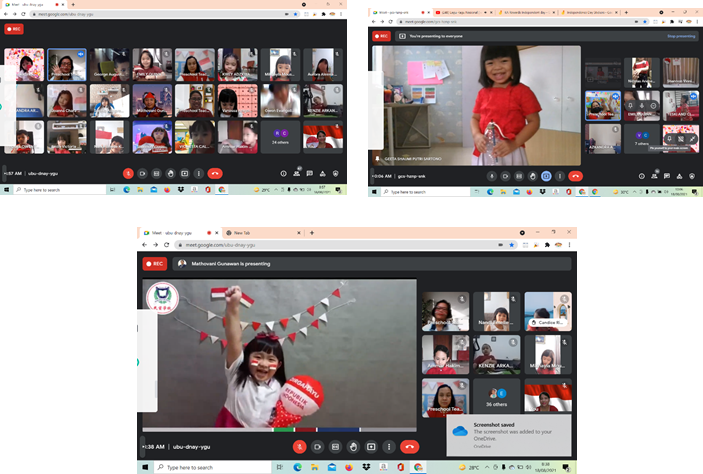Expand the "24 others" participant tile
703x474 pixels.
281,137
